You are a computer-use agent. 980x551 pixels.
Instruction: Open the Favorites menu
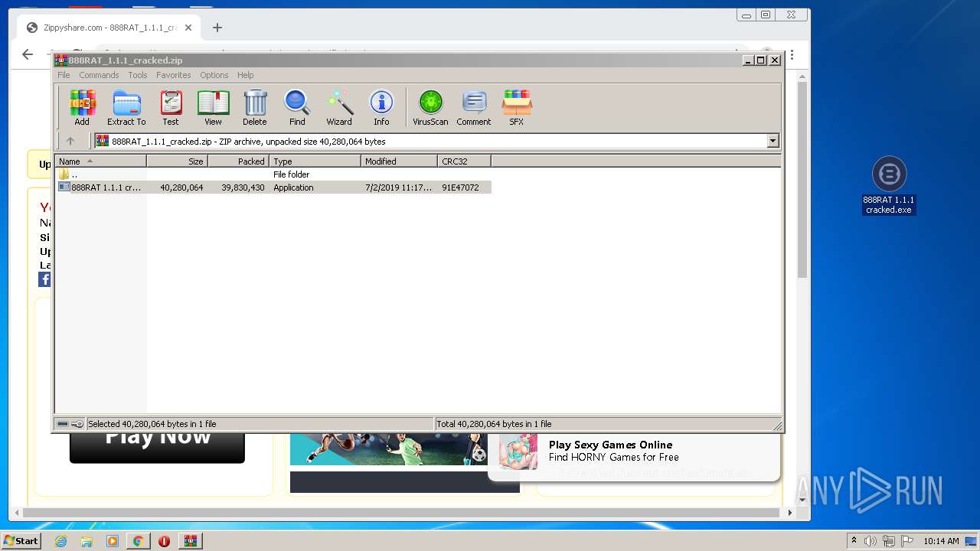[x=174, y=75]
